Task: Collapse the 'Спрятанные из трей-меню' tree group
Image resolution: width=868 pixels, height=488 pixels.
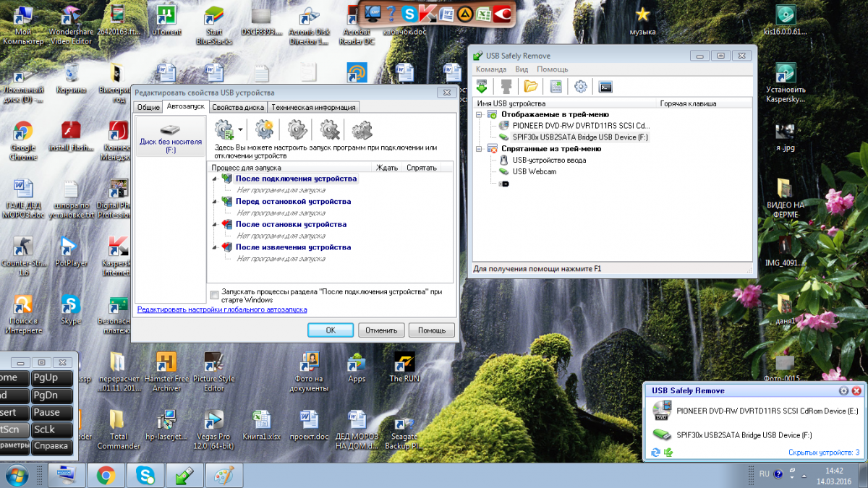Action: click(478, 149)
